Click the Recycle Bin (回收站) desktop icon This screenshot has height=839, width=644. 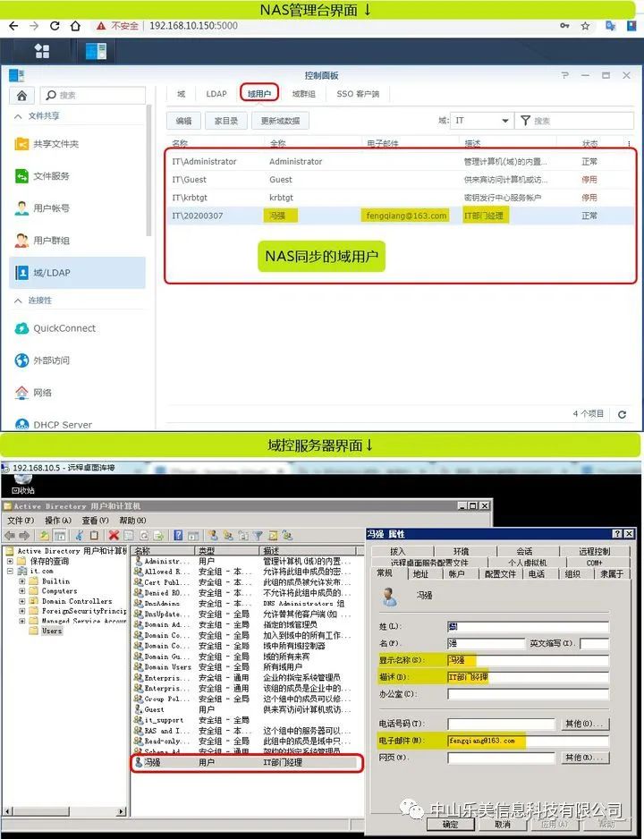click(x=23, y=483)
